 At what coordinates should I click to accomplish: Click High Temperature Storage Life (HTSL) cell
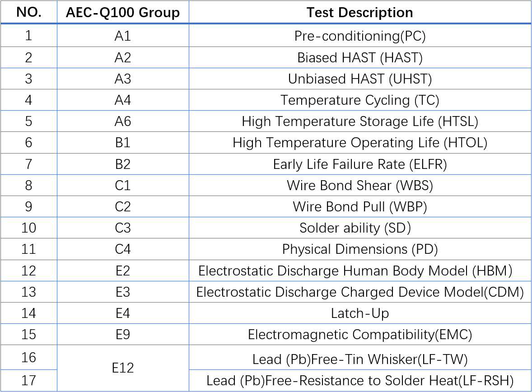(x=360, y=121)
